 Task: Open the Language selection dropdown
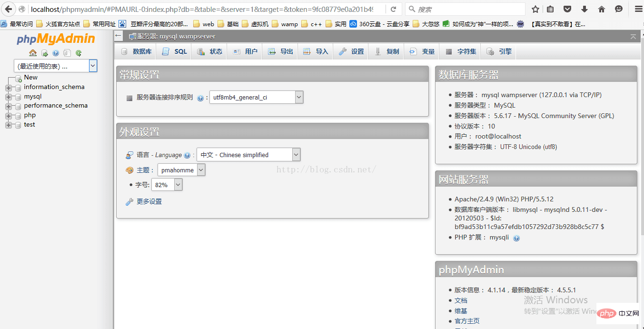248,155
